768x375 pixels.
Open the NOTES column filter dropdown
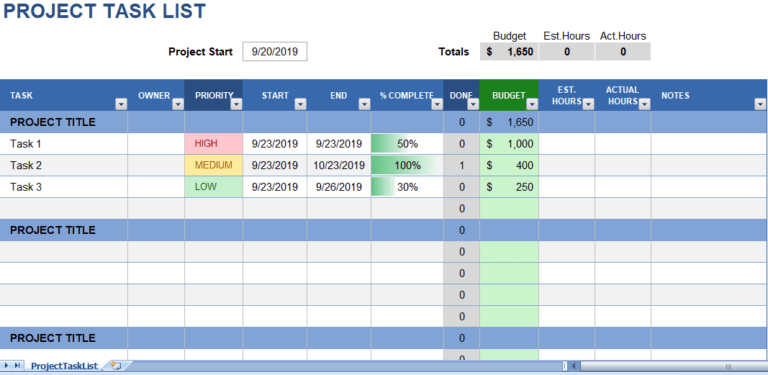pyautogui.click(x=760, y=104)
